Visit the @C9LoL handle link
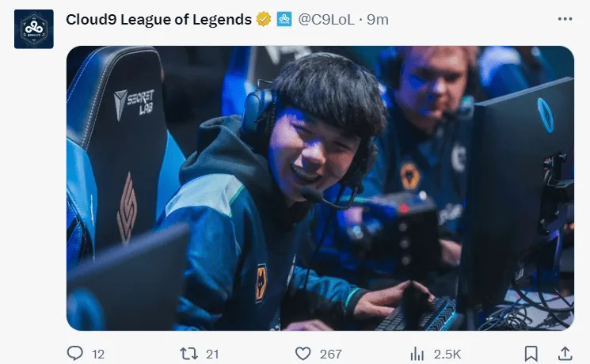The image size is (590, 364). click(326, 20)
